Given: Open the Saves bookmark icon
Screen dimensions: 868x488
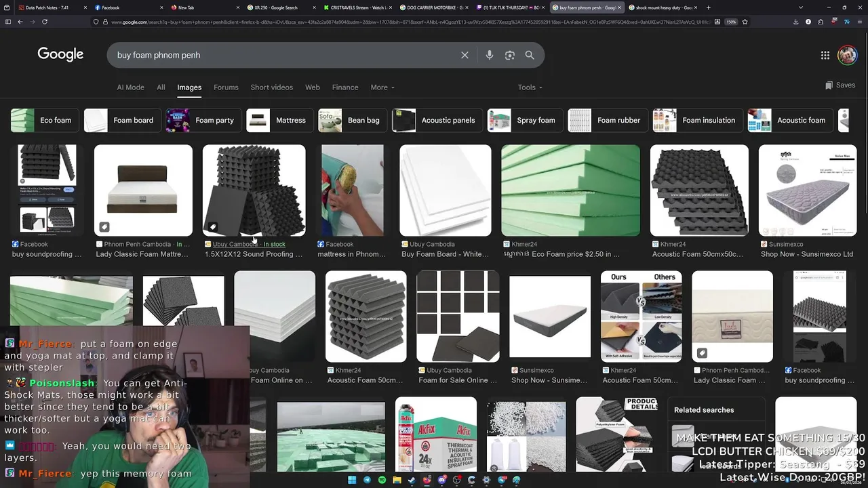Looking at the screenshot, I should click(x=840, y=85).
